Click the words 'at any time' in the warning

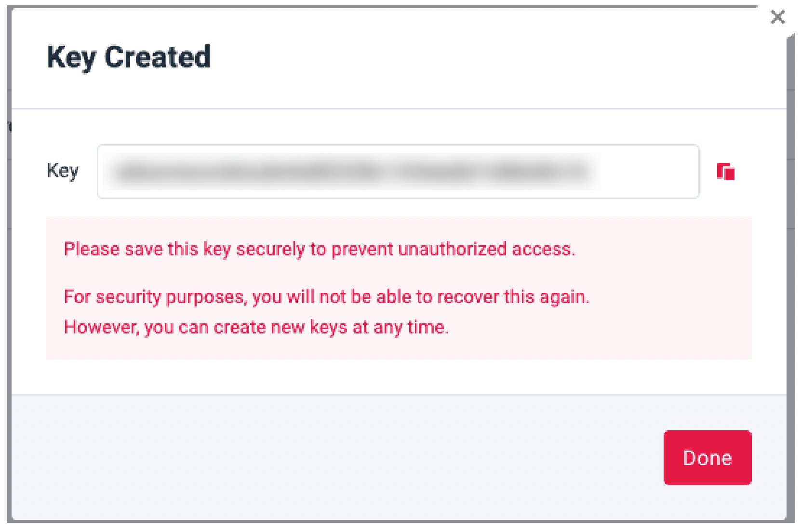pos(400,327)
